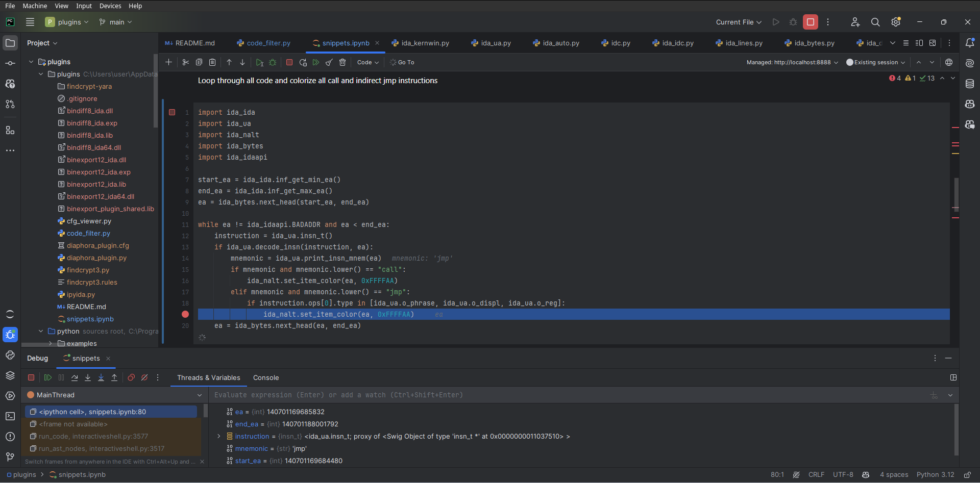
Task: Delete the current notebook cell
Action: (342, 62)
